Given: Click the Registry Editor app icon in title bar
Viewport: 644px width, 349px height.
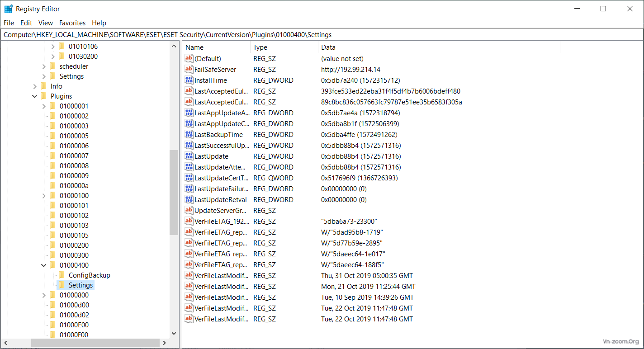Looking at the screenshot, I should [8, 9].
